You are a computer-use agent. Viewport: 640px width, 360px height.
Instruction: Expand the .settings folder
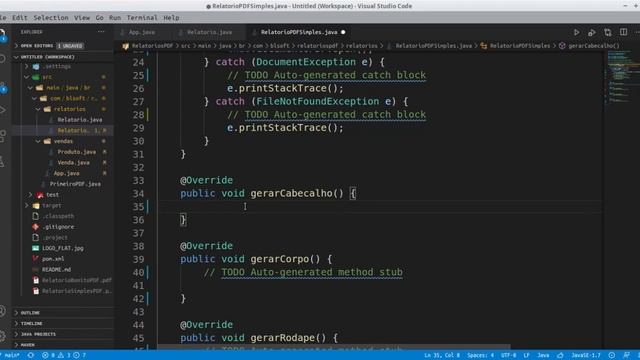57,66
